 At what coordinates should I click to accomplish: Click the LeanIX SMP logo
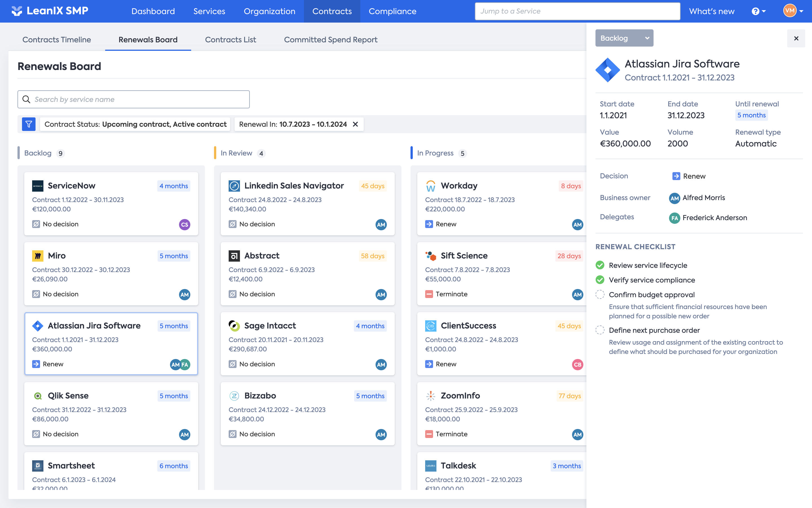[50, 11]
